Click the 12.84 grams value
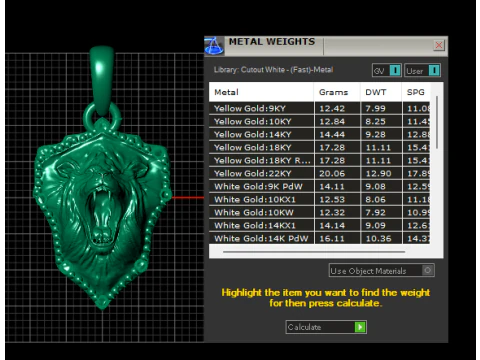This screenshot has height=360, width=480. [x=332, y=122]
